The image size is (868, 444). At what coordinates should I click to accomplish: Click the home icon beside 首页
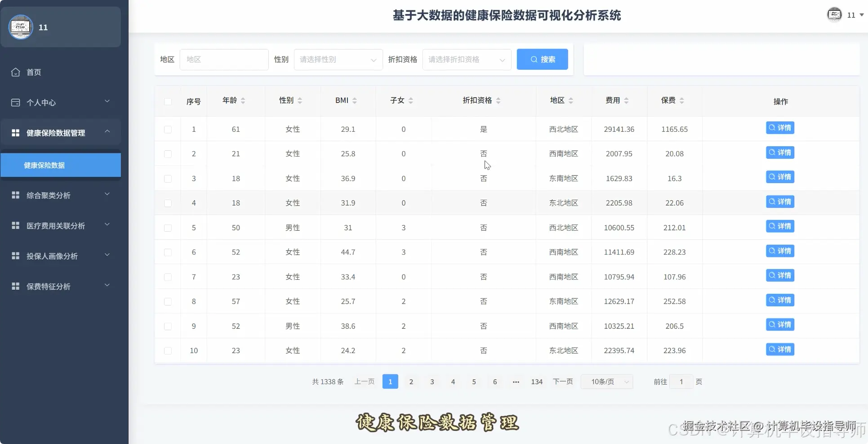(x=15, y=72)
